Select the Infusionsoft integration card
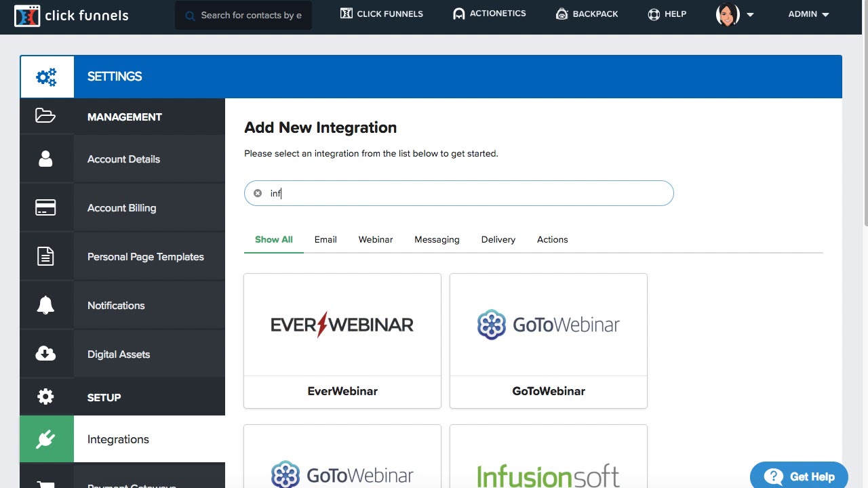 click(x=549, y=457)
